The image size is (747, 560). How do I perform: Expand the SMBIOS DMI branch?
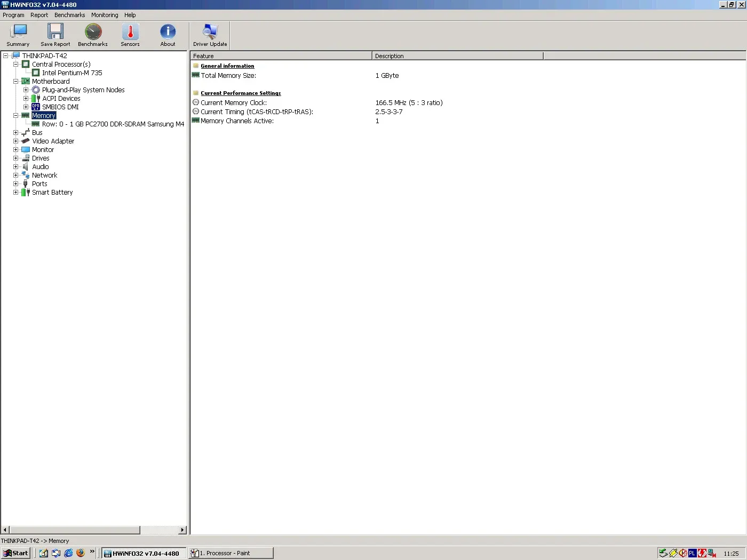click(26, 107)
